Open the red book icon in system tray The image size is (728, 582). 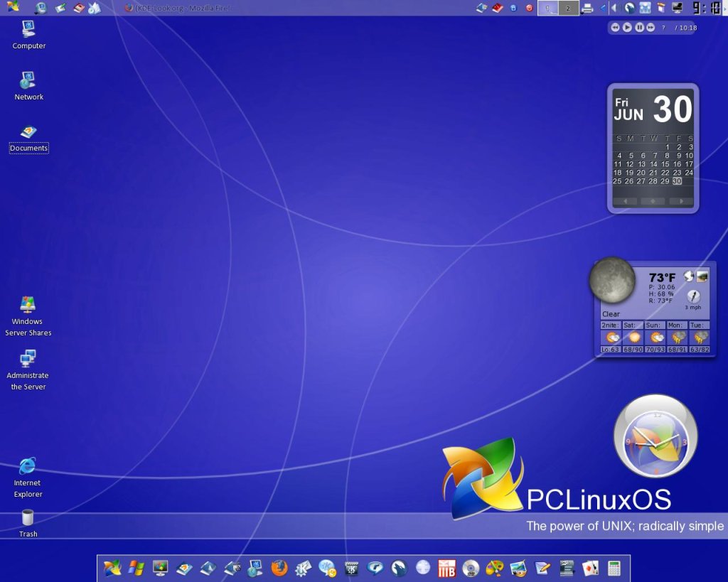point(497,8)
